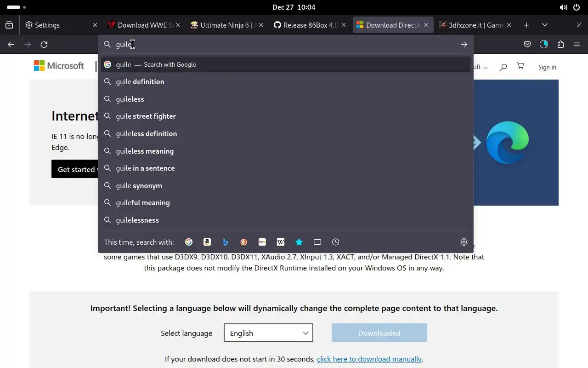Search this time with Bing
Screen dimensions: 588x368
(226, 242)
